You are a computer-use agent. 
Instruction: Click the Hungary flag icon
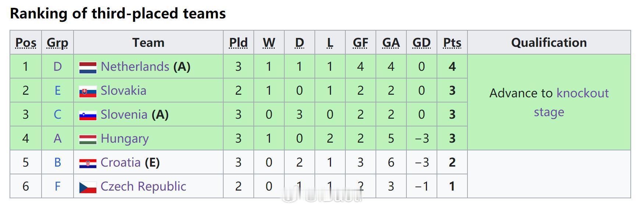pos(88,139)
